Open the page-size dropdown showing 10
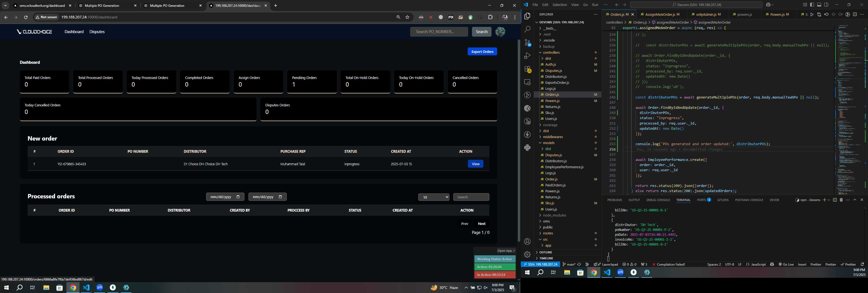 click(x=434, y=197)
